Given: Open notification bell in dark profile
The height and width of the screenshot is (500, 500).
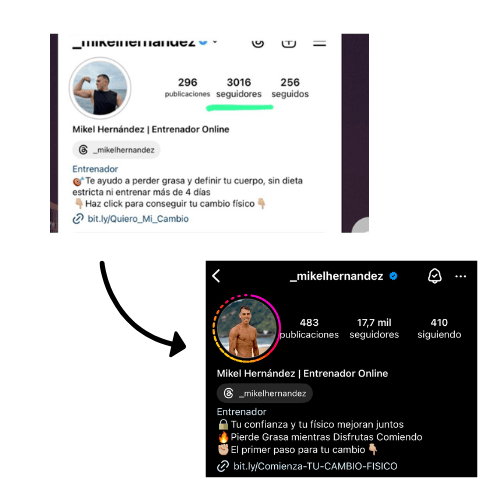Looking at the screenshot, I should (435, 276).
